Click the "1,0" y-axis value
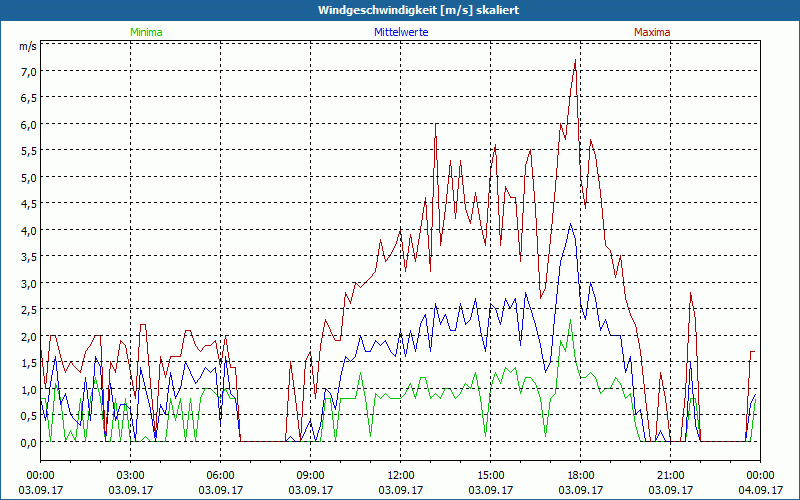Image resolution: width=800 pixels, height=500 pixels. tap(28, 390)
